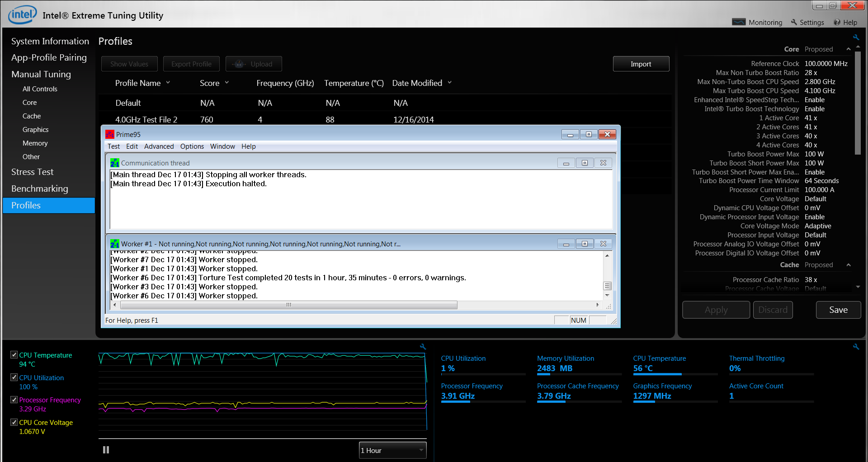Select the 4.0GHz Test File 2 profile
This screenshot has width=868, height=462.
coord(384,119)
